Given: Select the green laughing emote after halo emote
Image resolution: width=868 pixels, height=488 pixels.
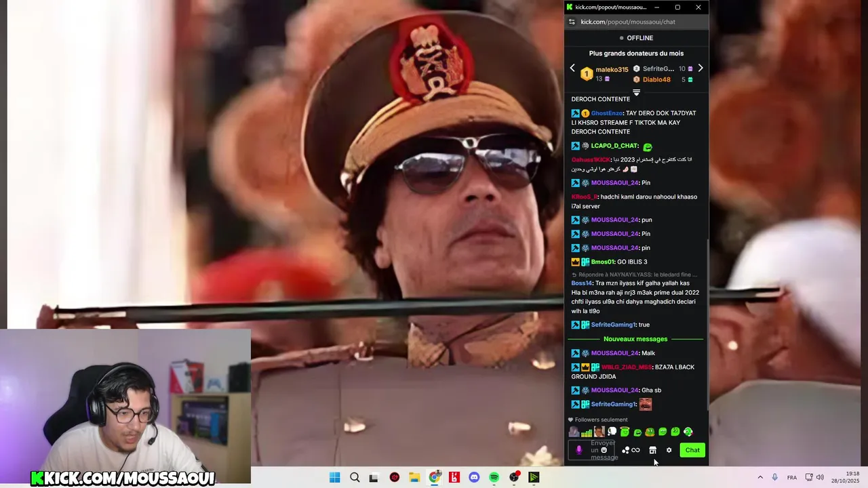Looking at the screenshot, I should click(637, 432).
